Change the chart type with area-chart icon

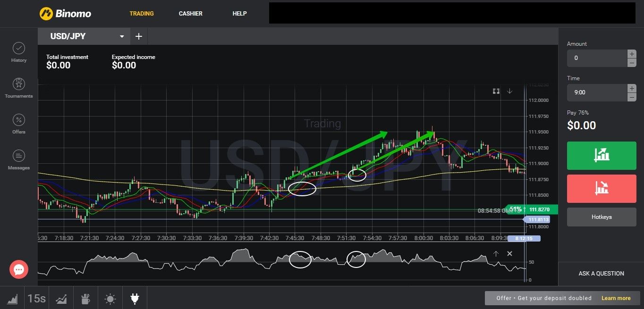click(x=12, y=299)
